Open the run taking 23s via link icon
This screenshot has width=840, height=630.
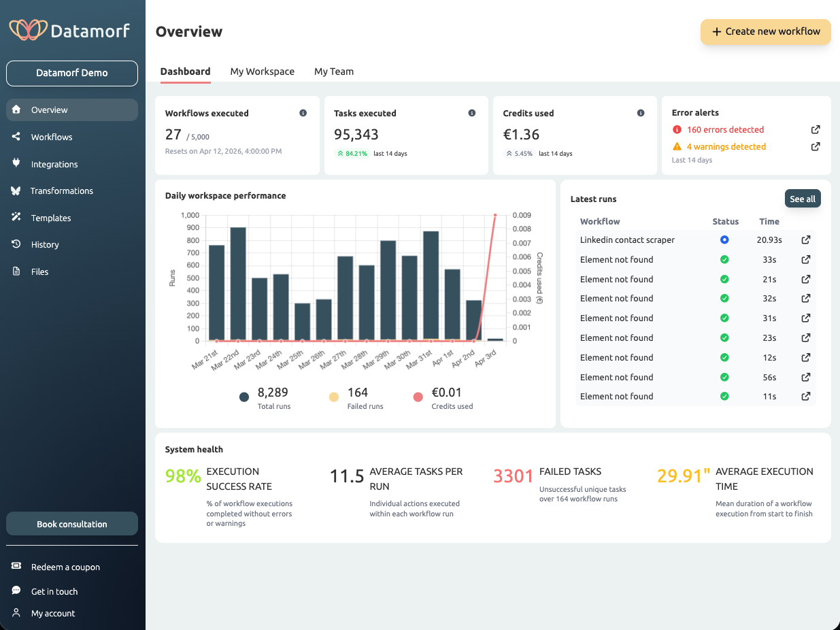(806, 337)
